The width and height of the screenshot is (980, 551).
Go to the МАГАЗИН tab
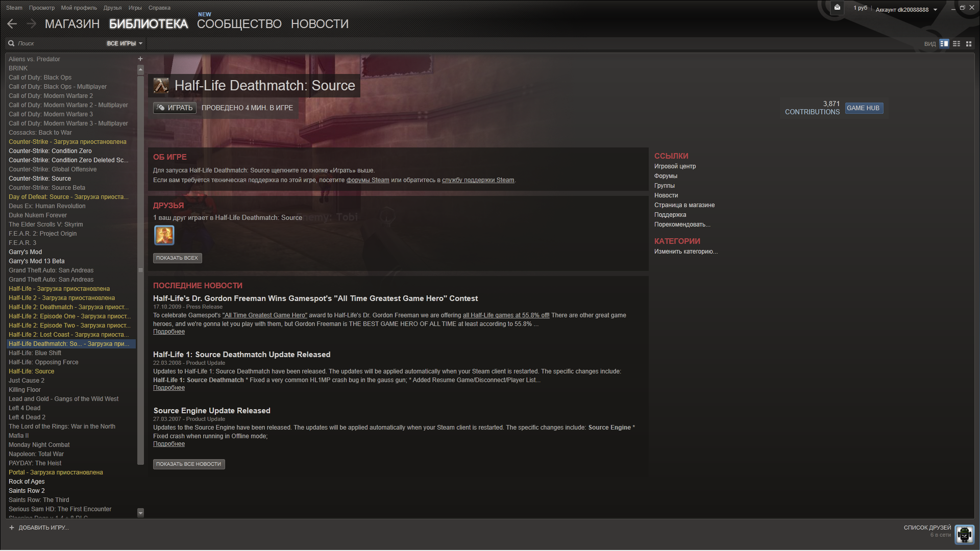coord(72,24)
